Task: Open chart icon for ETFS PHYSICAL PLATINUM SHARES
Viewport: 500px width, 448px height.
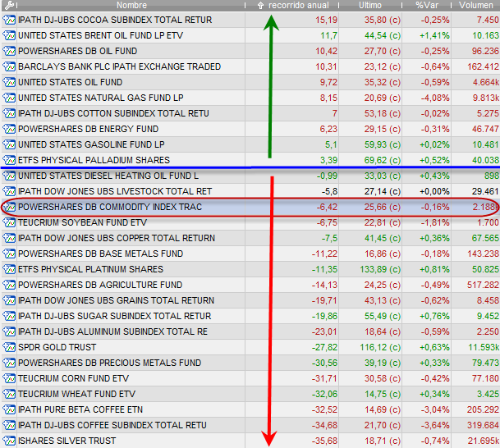Action: (9, 270)
